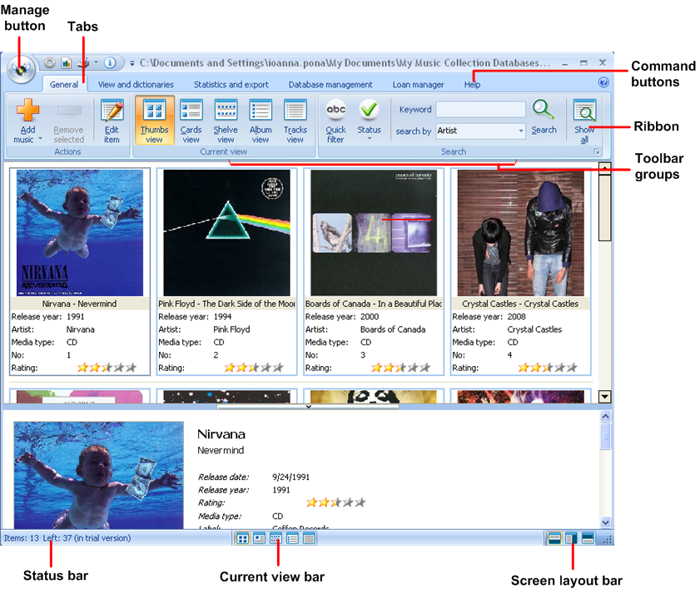
Task: Select Tracks view
Action: pos(295,121)
